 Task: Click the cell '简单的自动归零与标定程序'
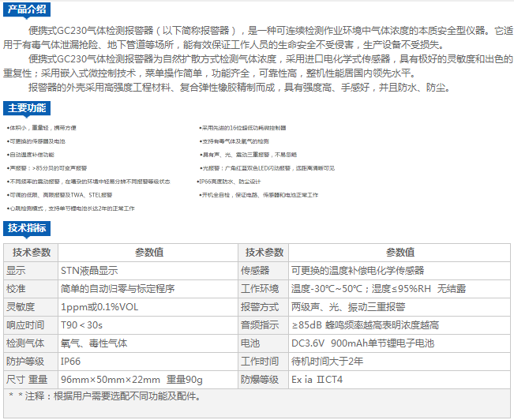tap(148, 289)
